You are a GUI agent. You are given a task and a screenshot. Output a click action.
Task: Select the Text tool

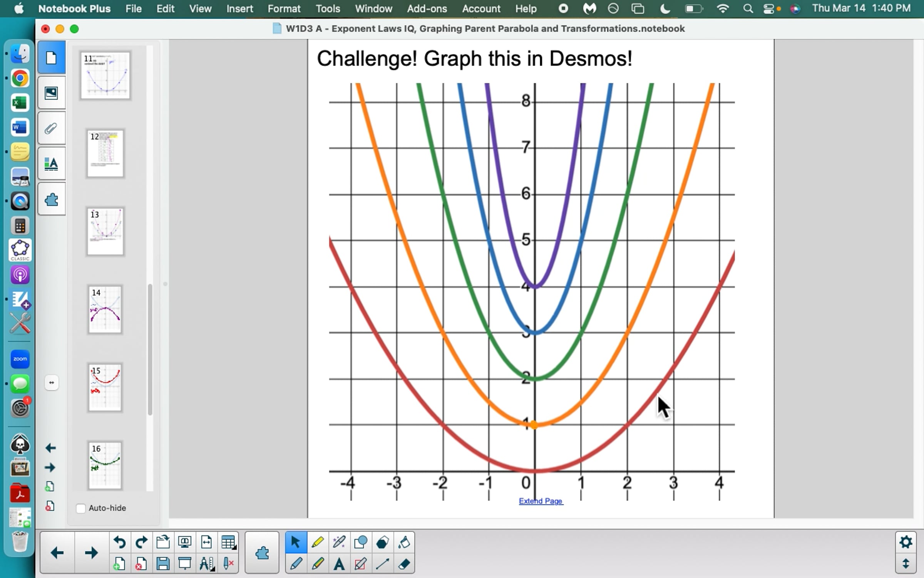click(339, 564)
